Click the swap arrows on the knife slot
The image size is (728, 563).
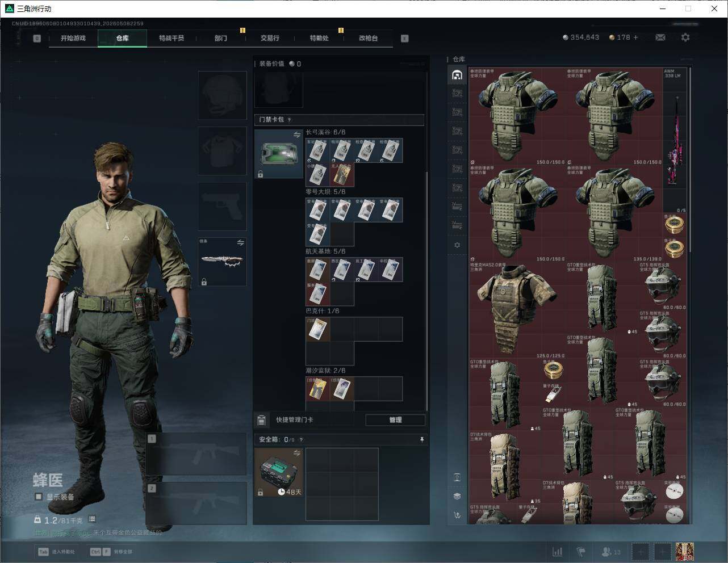point(240,242)
